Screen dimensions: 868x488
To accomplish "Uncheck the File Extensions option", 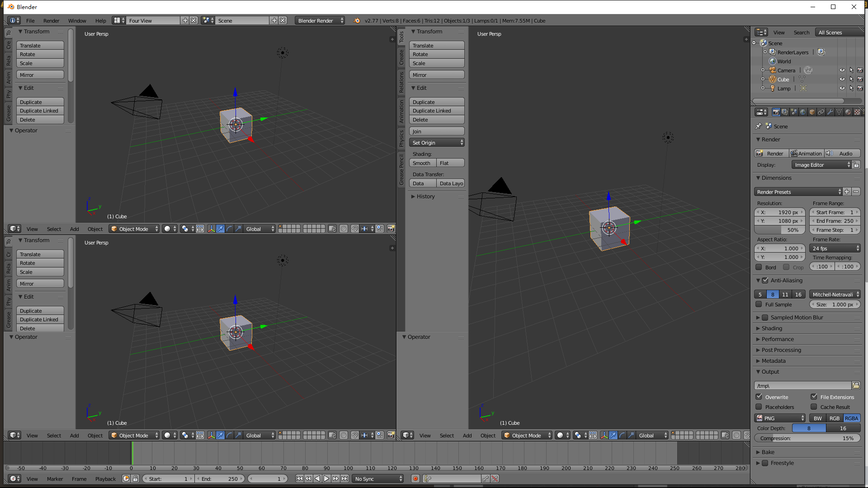I will pos(814,397).
